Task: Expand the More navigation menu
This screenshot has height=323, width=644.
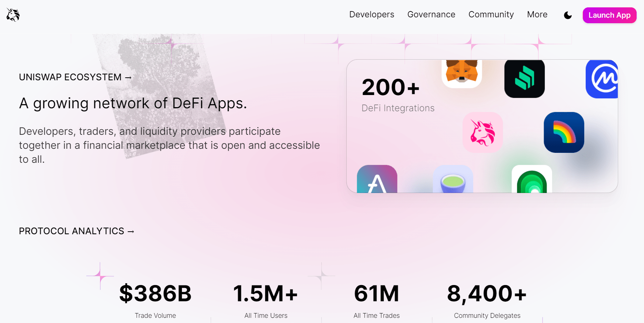Action: 537,15
